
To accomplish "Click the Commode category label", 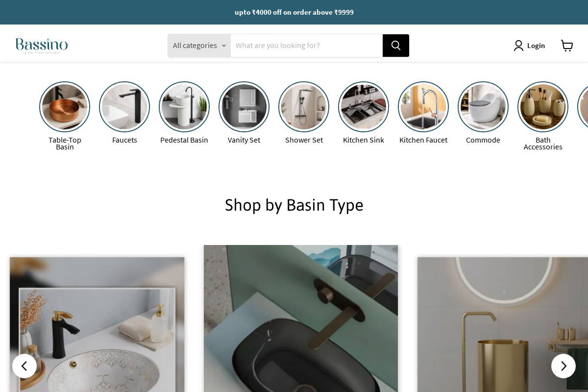I will pos(483,140).
